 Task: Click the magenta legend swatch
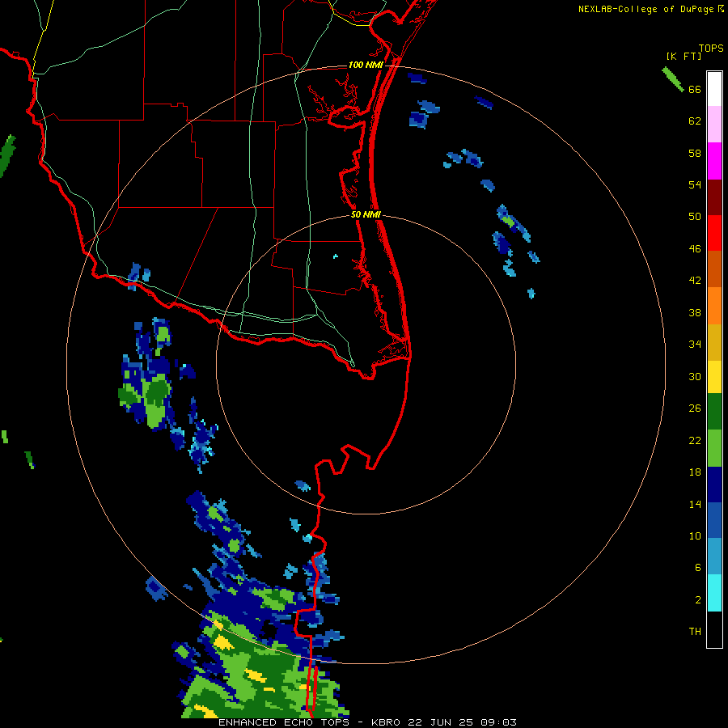pyautogui.click(x=714, y=161)
